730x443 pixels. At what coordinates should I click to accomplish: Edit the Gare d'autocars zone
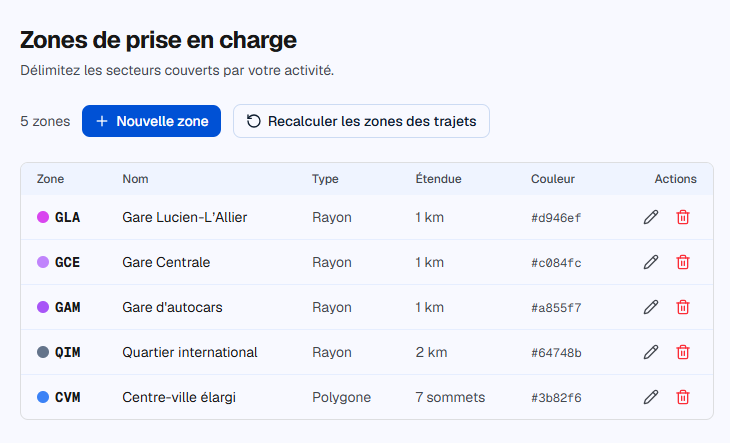click(x=651, y=307)
